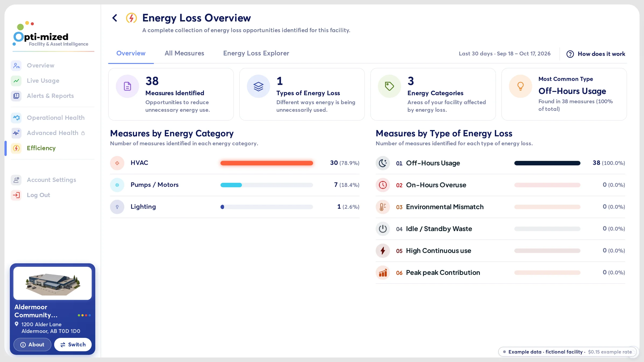Click the map pin icon by 1200 Alder Lane
The width and height of the screenshot is (644, 362).
[17, 324]
